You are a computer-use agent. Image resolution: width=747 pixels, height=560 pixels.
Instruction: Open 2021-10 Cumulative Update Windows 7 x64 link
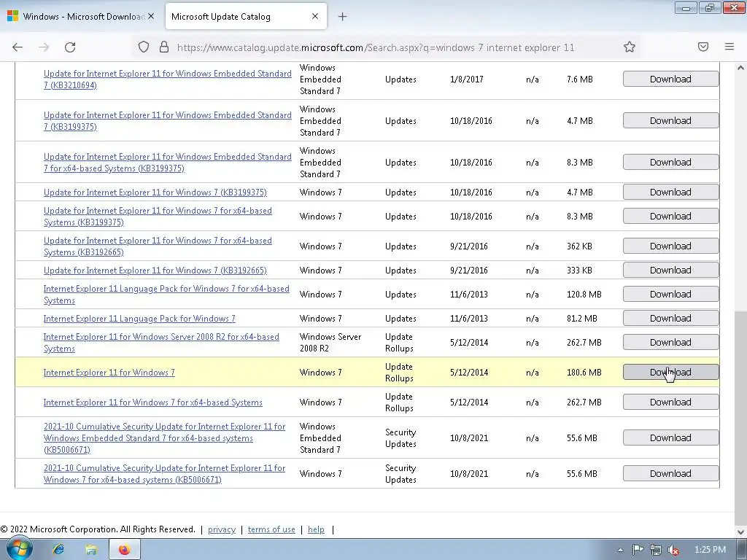(164, 474)
